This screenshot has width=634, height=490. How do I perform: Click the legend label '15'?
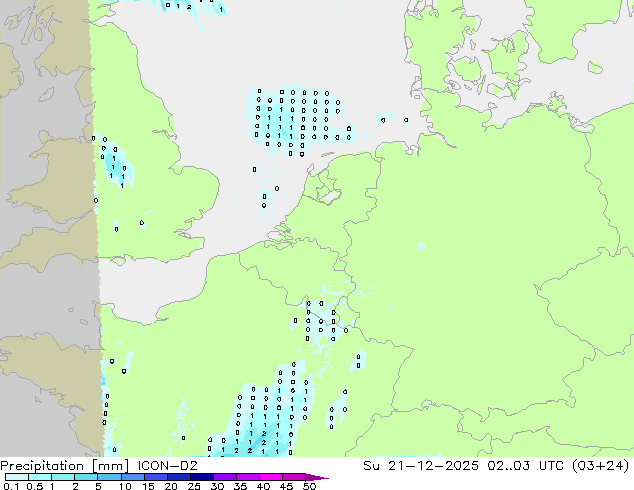pyautogui.click(x=148, y=486)
